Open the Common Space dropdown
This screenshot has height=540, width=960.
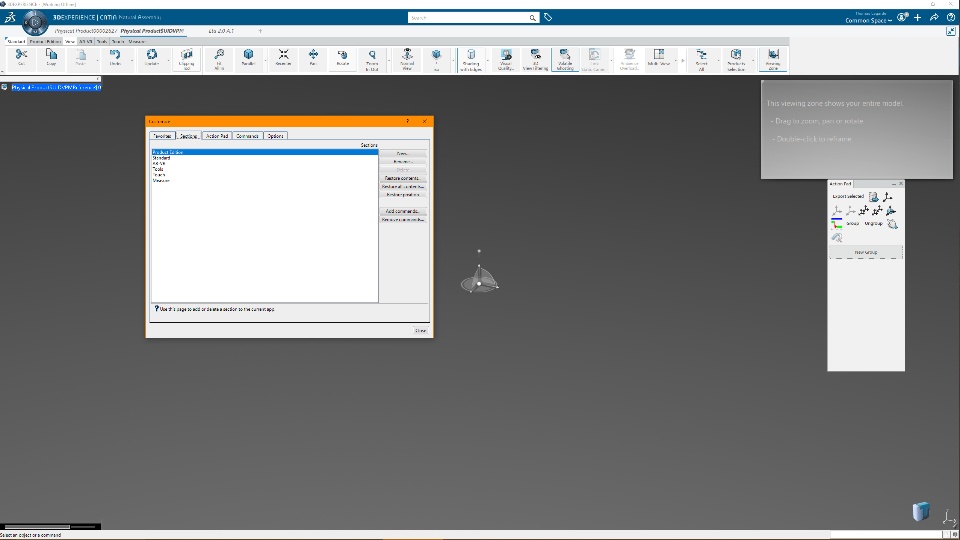[x=868, y=21]
